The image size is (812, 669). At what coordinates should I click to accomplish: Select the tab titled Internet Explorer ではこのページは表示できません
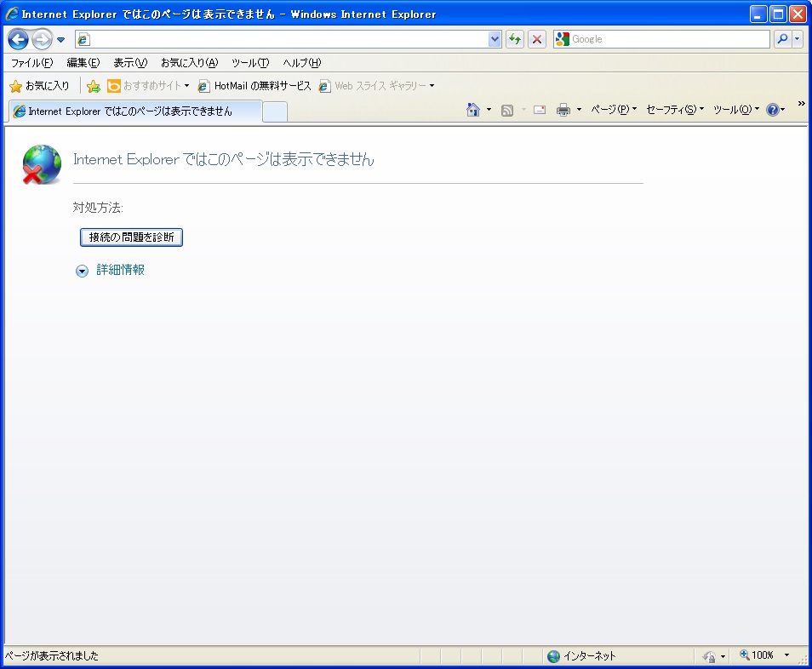[x=135, y=111]
